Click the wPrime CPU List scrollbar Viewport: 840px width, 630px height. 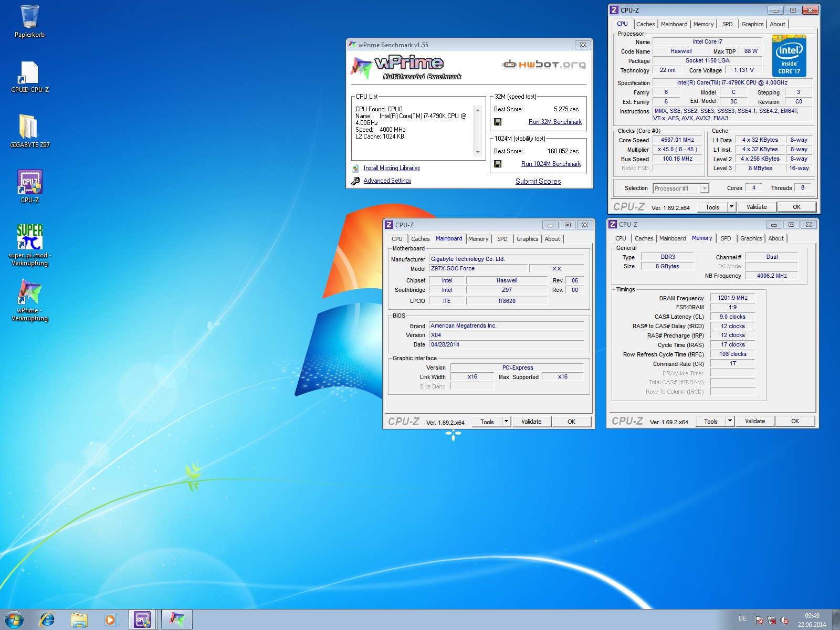pos(478,131)
